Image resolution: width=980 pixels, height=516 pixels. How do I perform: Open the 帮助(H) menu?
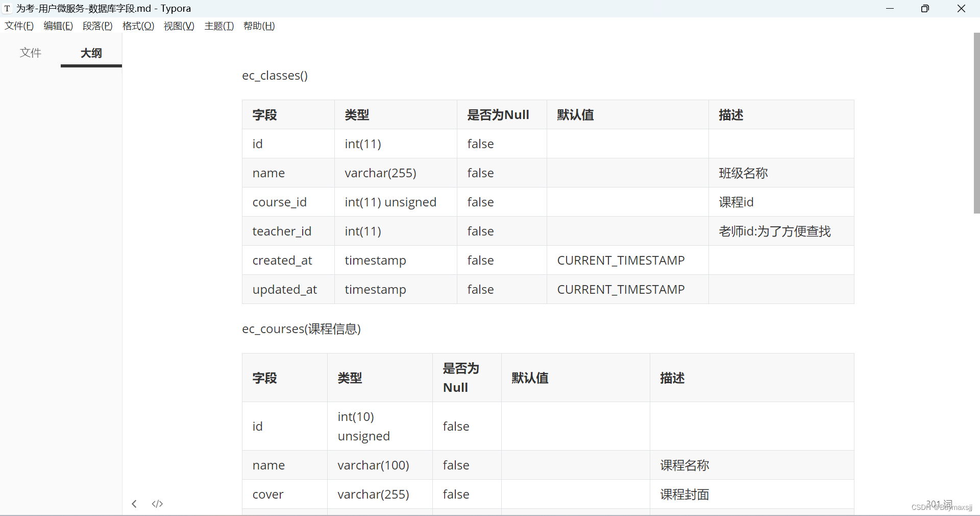pos(259,26)
